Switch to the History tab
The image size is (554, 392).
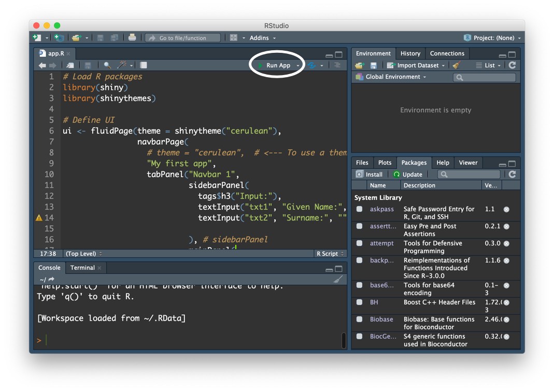[x=410, y=53]
